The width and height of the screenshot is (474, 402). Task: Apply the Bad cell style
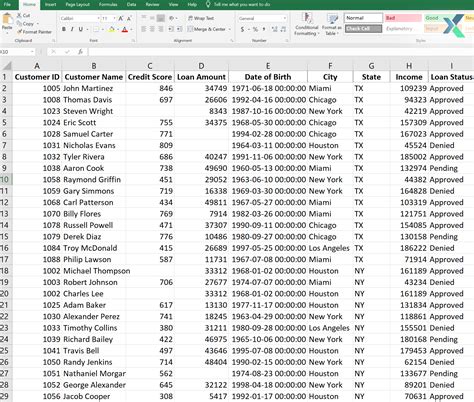click(403, 18)
